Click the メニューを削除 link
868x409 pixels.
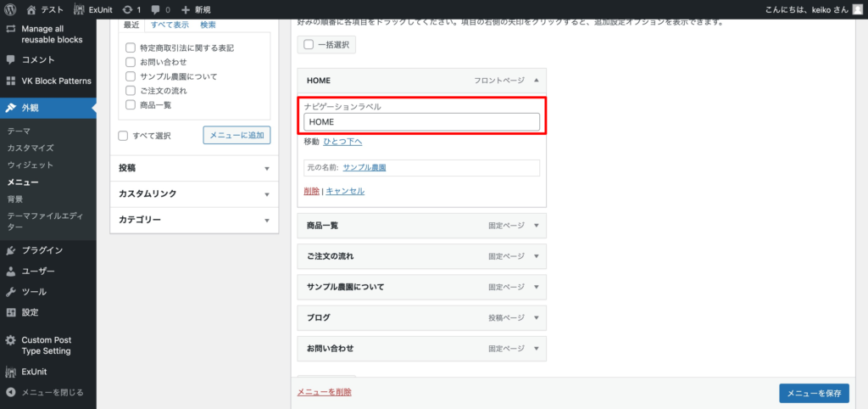325,392
